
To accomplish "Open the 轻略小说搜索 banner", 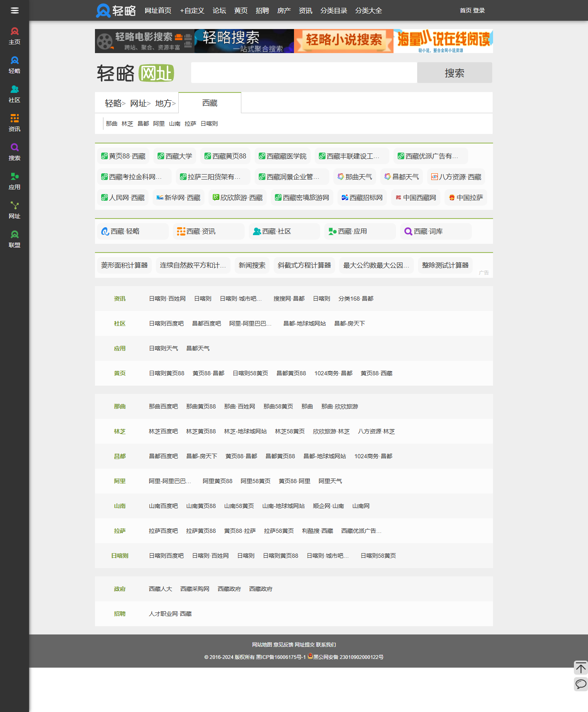I will click(343, 41).
